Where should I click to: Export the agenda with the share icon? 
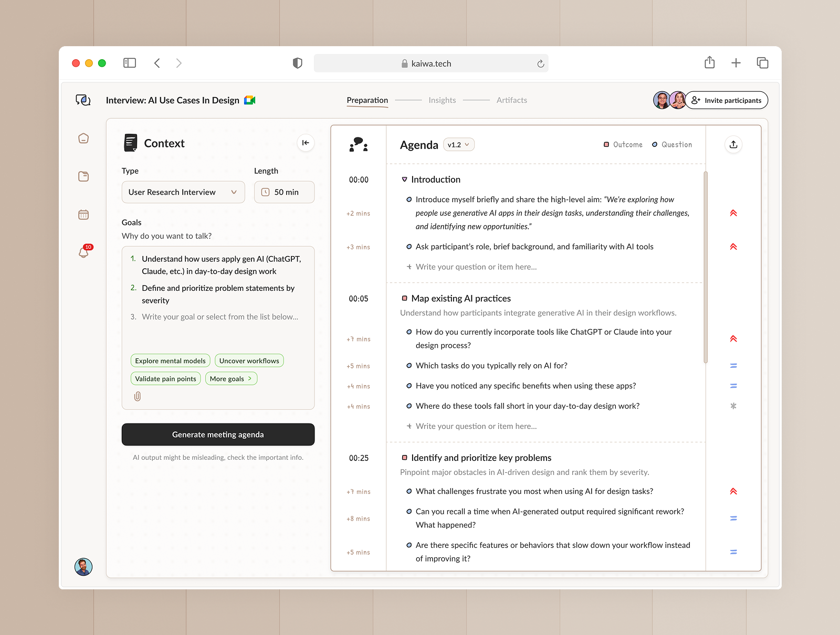click(x=733, y=144)
